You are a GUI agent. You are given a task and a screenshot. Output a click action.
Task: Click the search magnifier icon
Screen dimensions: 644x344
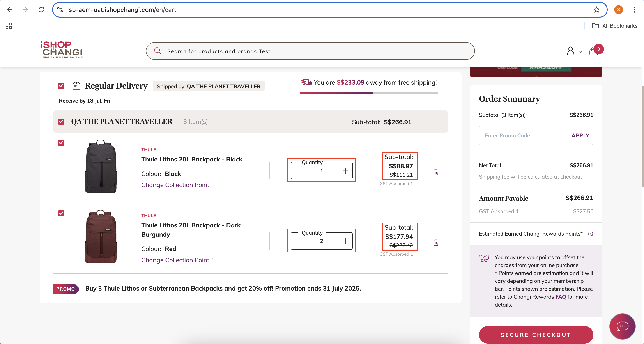pos(157,51)
